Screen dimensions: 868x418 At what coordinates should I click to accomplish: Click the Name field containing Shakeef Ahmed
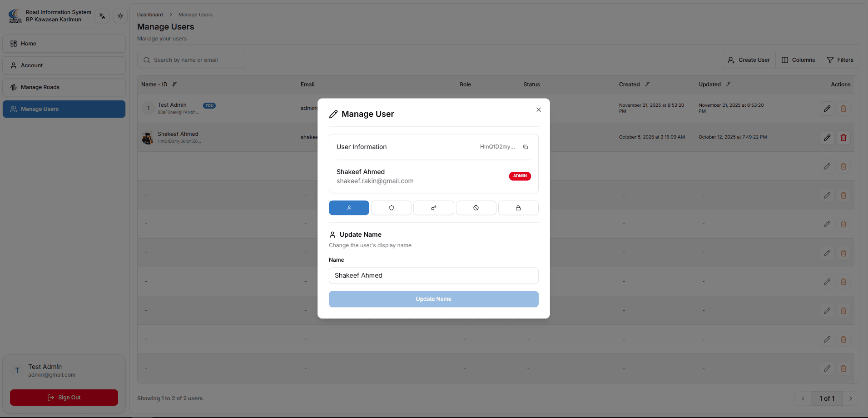pyautogui.click(x=433, y=275)
